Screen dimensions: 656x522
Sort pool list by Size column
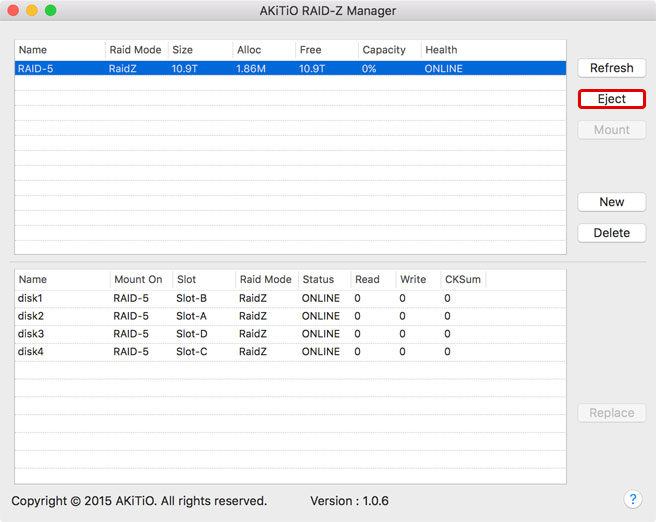point(198,50)
